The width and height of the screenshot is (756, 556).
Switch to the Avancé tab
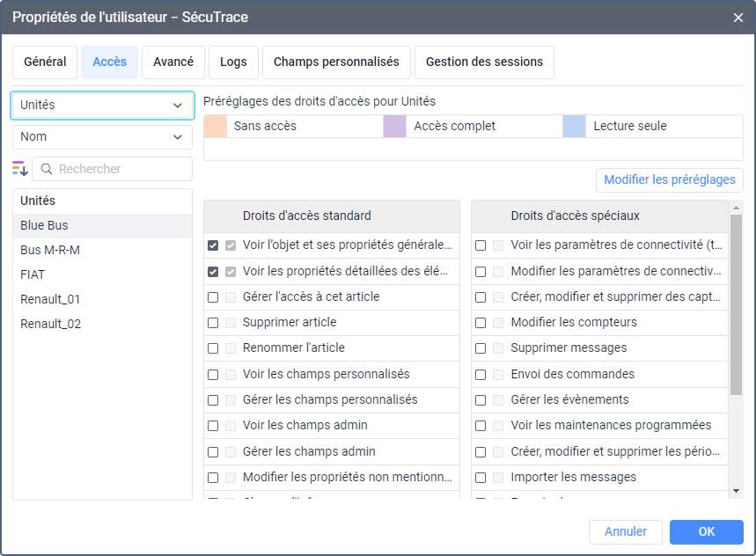(173, 62)
